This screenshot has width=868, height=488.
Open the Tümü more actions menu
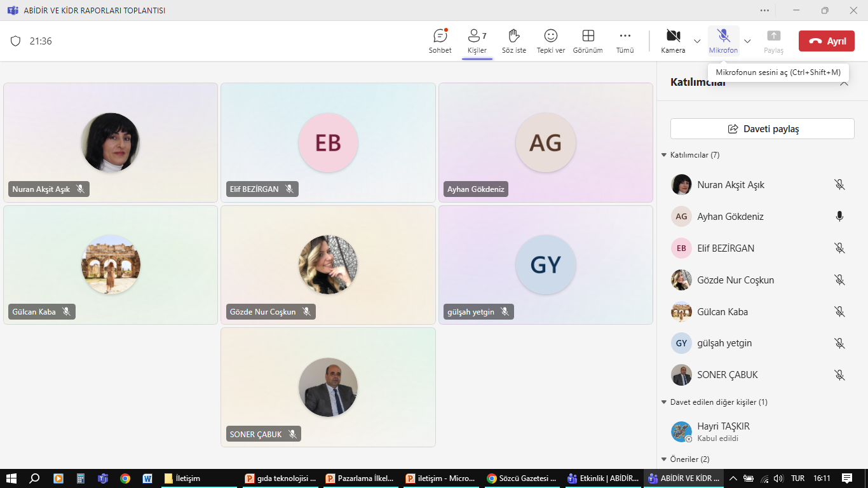click(x=625, y=41)
